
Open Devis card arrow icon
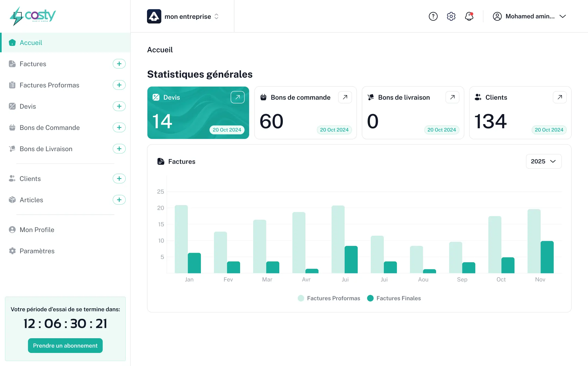[x=237, y=97]
